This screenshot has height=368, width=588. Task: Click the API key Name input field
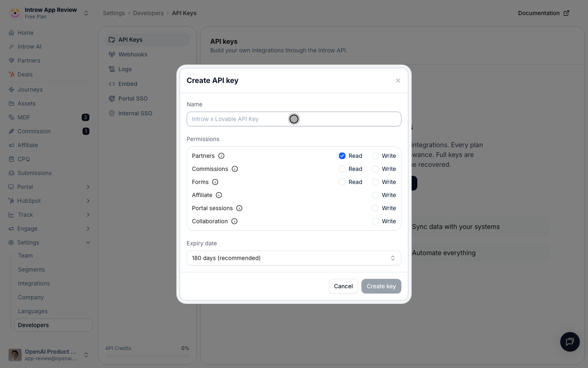point(294,119)
